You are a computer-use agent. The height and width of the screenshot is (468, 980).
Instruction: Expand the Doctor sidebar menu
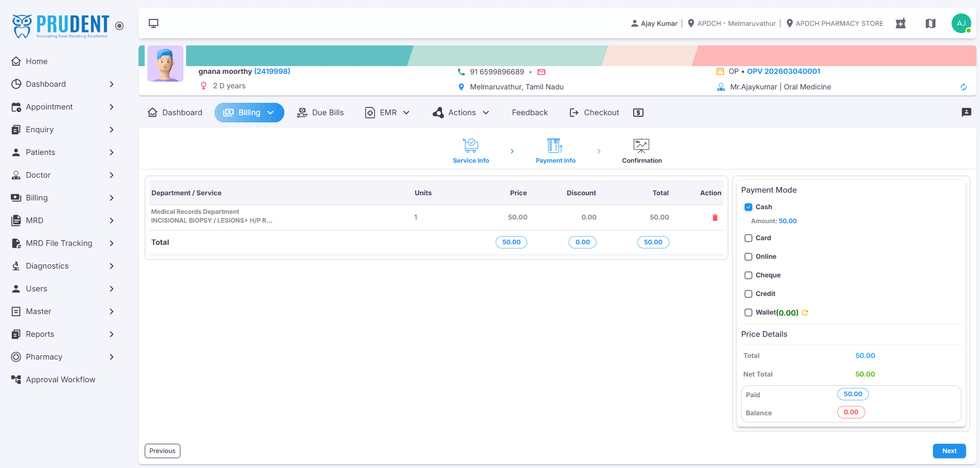[62, 175]
